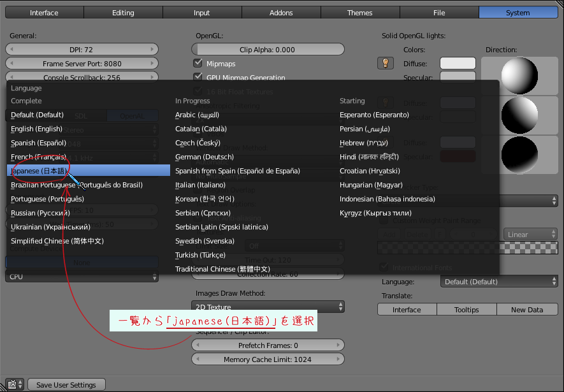Increase Memory Cache Limit value
Image resolution: width=564 pixels, height=392 pixels.
point(338,359)
